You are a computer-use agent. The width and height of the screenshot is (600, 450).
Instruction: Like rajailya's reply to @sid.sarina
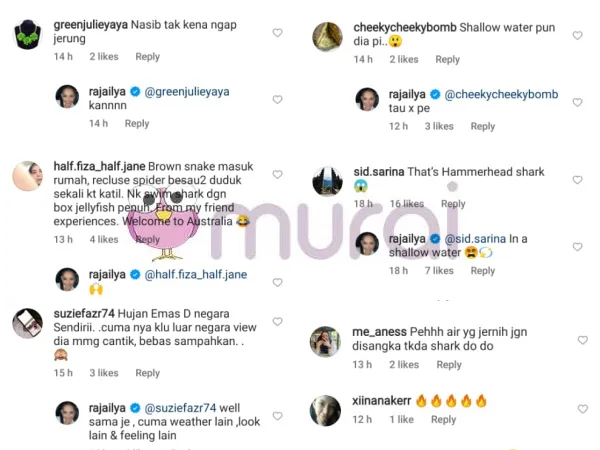pos(577,247)
